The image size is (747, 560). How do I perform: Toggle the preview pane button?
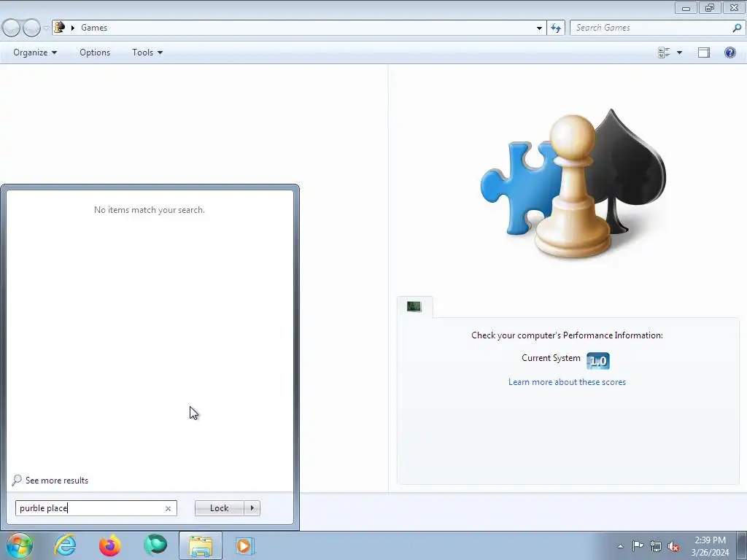pyautogui.click(x=704, y=52)
